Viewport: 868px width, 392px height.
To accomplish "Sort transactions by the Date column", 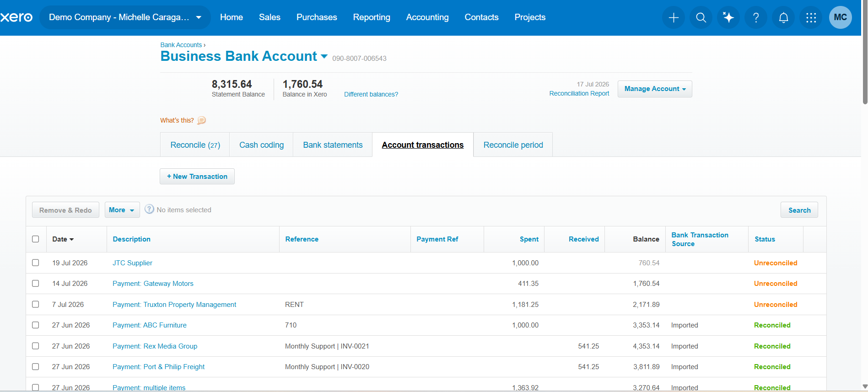I will [x=63, y=239].
